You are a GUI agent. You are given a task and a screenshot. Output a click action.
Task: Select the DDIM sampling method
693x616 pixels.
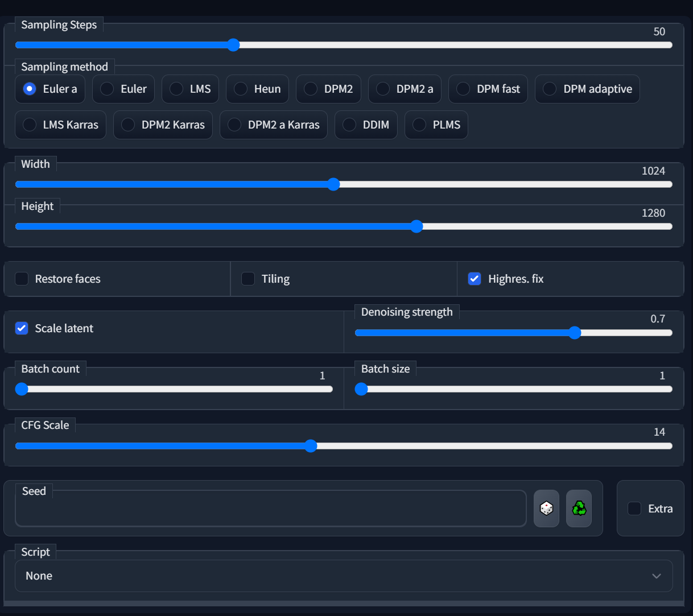click(349, 125)
